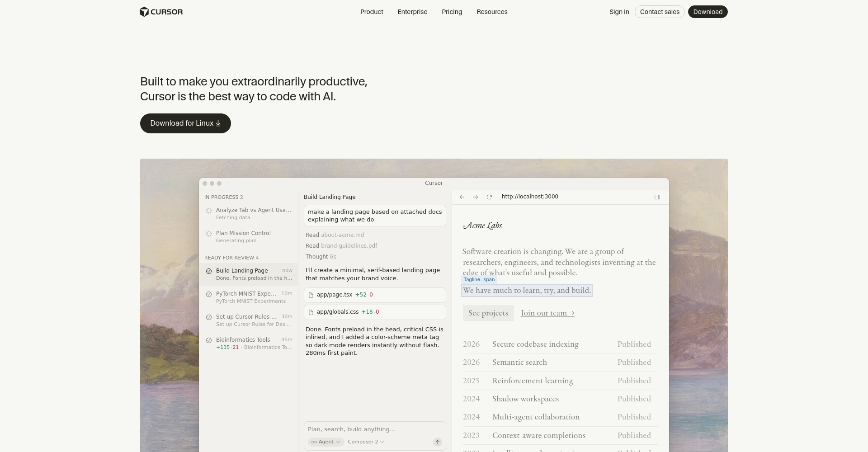Click check circle on PyTorch MNIST task

click(209, 294)
